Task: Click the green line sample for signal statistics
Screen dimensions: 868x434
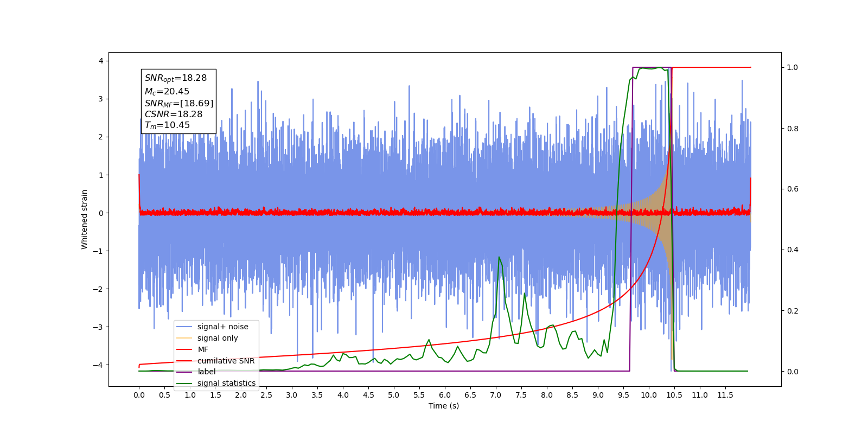Action: coord(184,383)
